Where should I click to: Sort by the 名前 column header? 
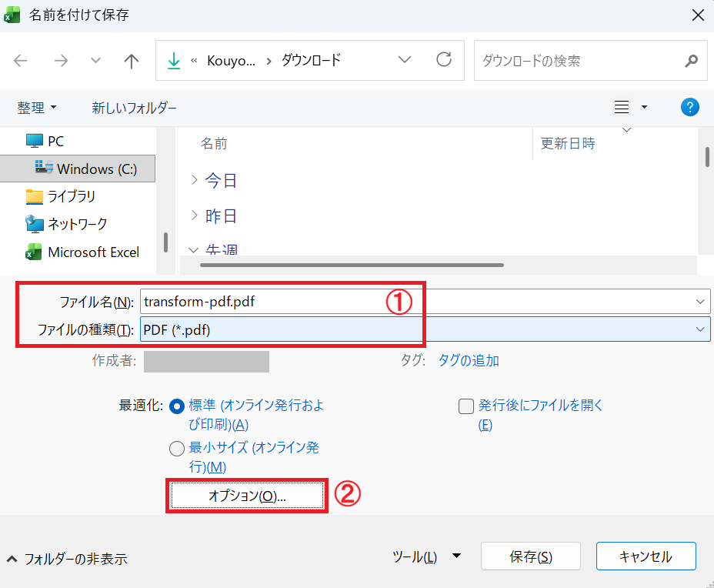[x=214, y=143]
